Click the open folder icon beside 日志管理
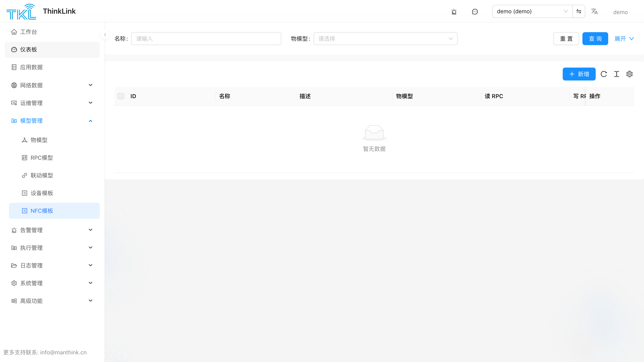Viewport: 644px width, 362px height. (x=14, y=265)
